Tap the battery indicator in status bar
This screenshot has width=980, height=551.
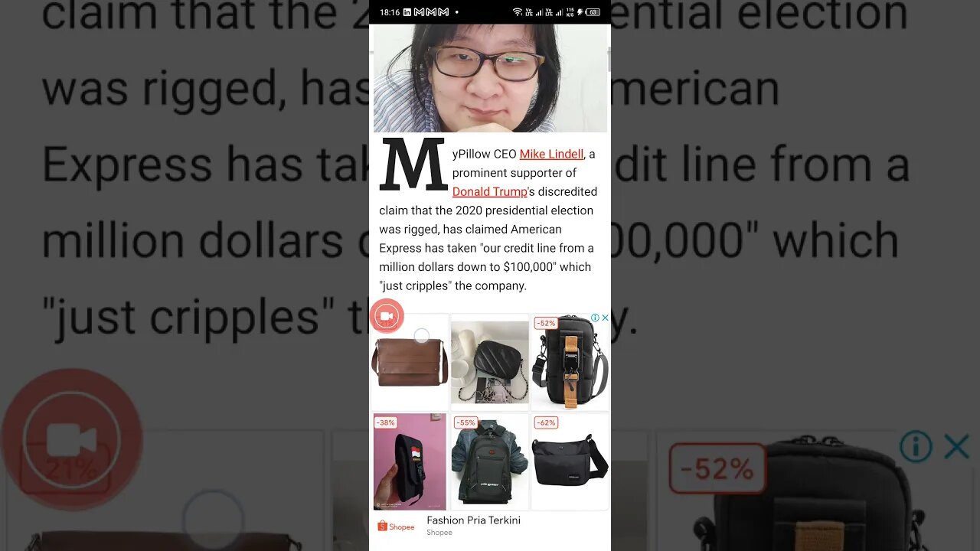click(x=593, y=12)
